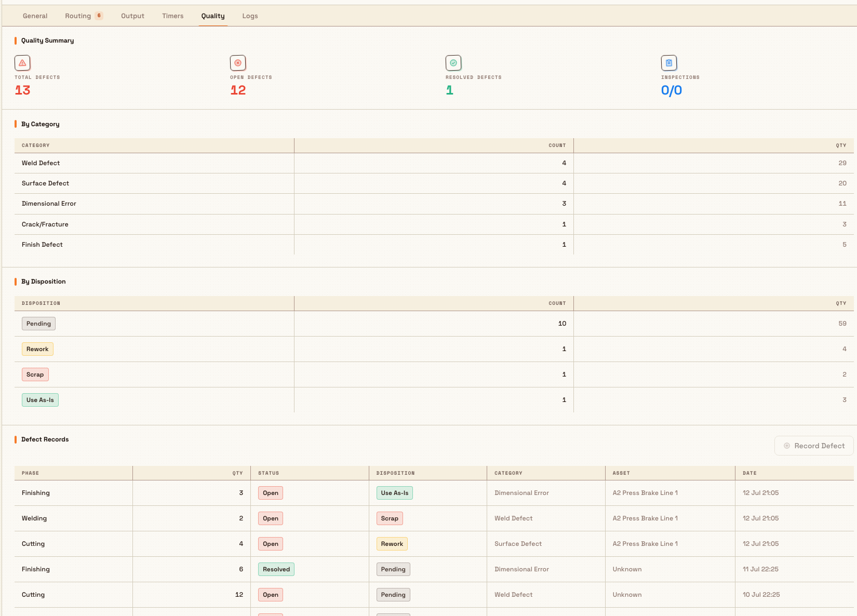Click the Resolved status badge in Finishing row
857x616 pixels.
click(x=276, y=569)
